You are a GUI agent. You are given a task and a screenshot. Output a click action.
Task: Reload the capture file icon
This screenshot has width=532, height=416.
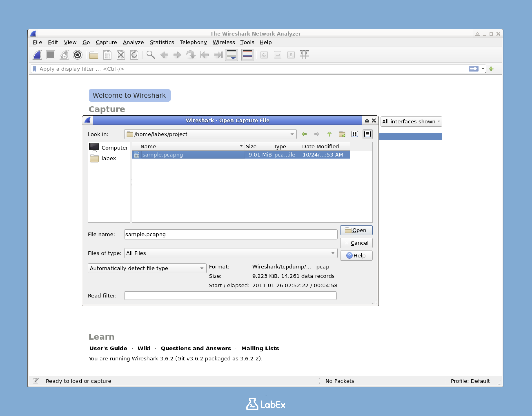pyautogui.click(x=134, y=55)
